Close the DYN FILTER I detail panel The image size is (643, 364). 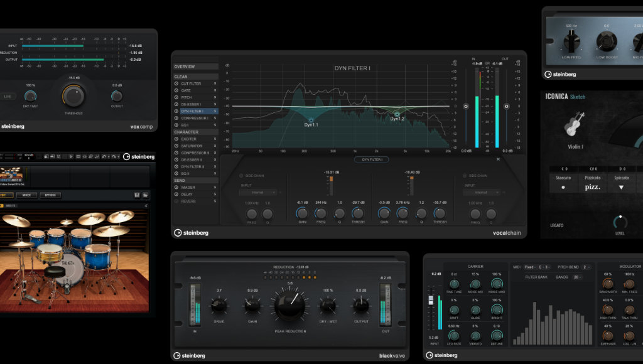tap(498, 159)
